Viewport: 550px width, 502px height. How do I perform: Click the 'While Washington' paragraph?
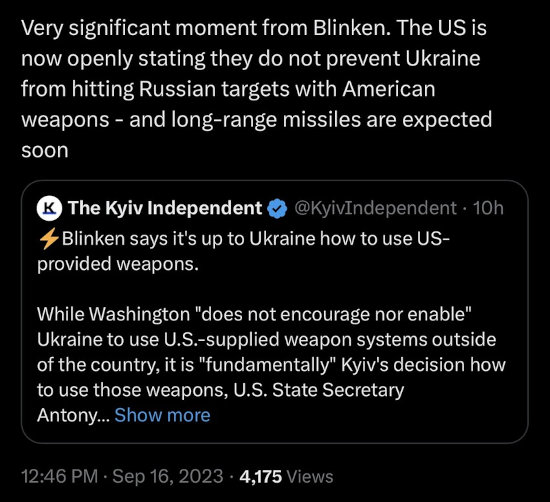(271, 364)
